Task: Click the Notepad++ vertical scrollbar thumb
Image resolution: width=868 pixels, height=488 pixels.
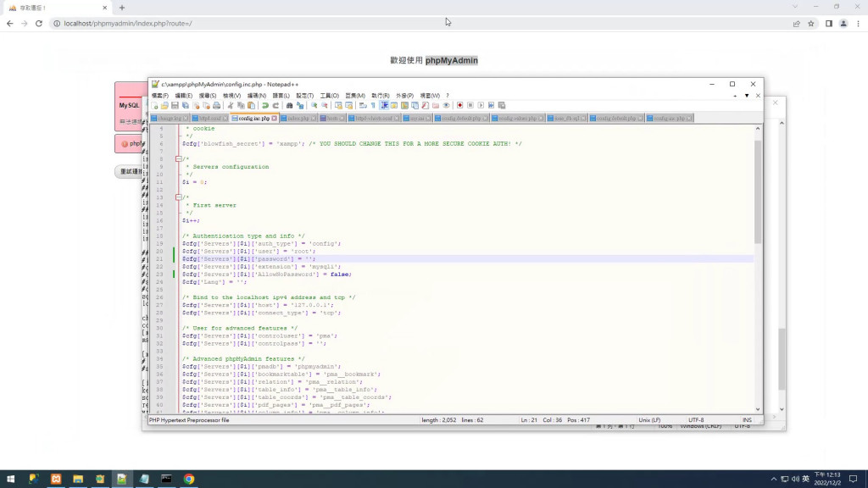Action: point(758,191)
